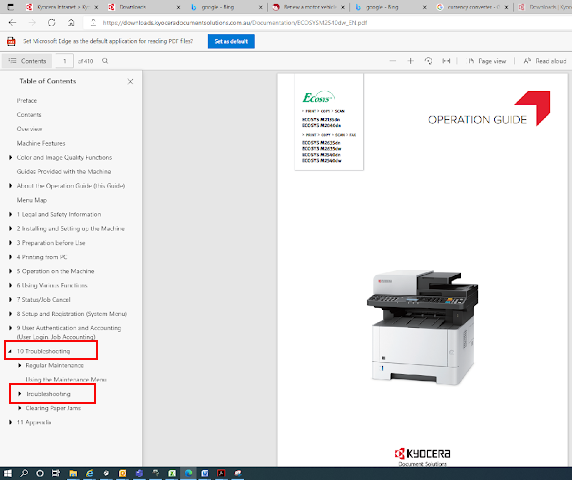Screen dimensions: 572x480
Task: Start Read aloud
Action: (x=545, y=61)
